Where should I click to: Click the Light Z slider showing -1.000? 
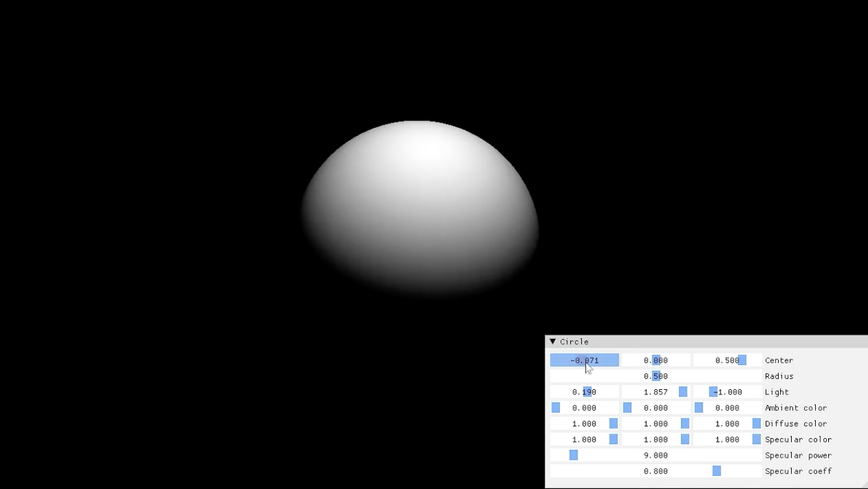click(x=727, y=392)
